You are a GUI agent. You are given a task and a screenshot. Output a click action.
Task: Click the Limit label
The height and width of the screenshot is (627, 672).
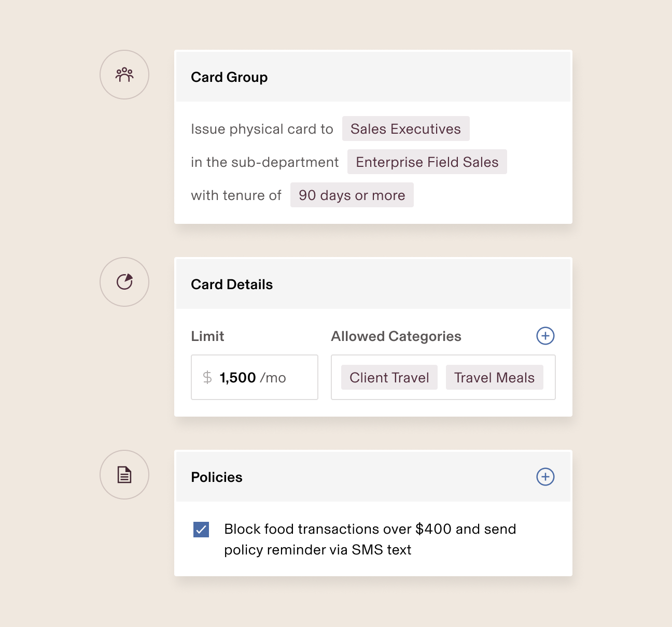pyautogui.click(x=207, y=336)
